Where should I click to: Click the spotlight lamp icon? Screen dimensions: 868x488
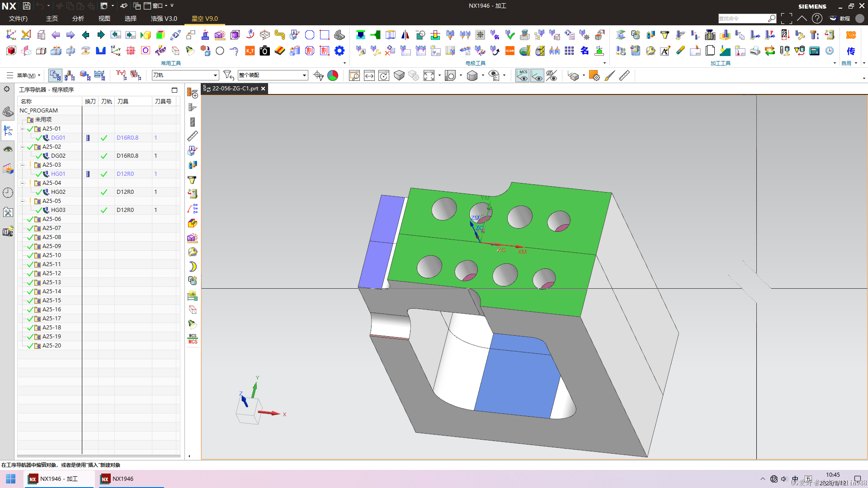tap(190, 51)
